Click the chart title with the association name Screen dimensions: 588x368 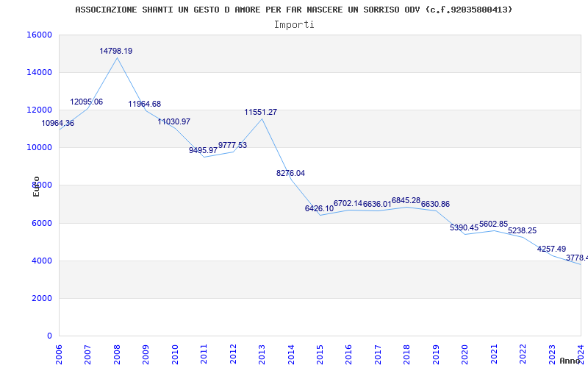[x=294, y=10]
